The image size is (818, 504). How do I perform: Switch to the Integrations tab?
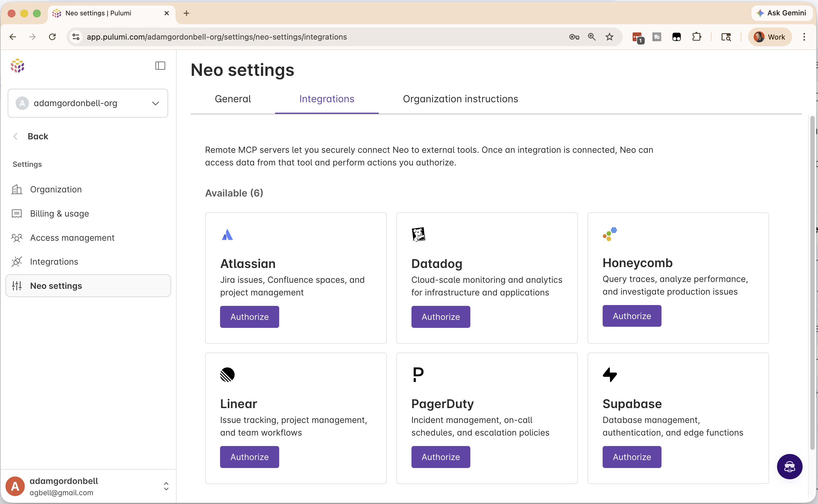326,99
